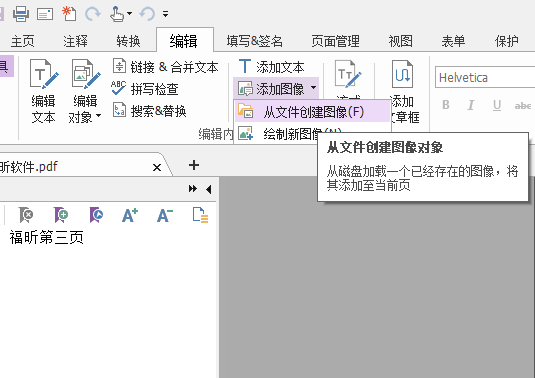Click the double-arrow expand panel button

pyautogui.click(x=193, y=189)
